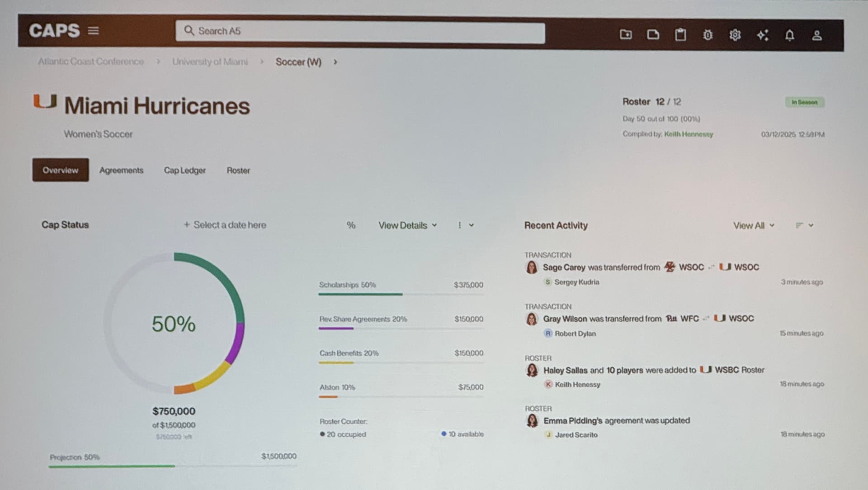
Task: Click the AI sparkle icon
Action: pos(762,35)
